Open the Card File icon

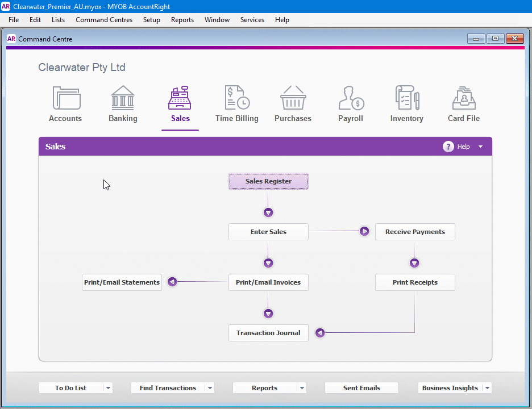[x=464, y=98]
